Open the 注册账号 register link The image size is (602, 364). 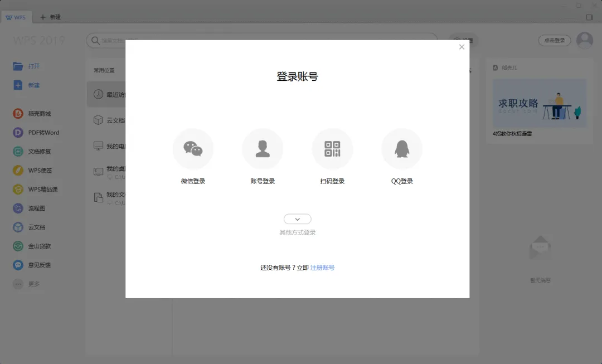[322, 268]
